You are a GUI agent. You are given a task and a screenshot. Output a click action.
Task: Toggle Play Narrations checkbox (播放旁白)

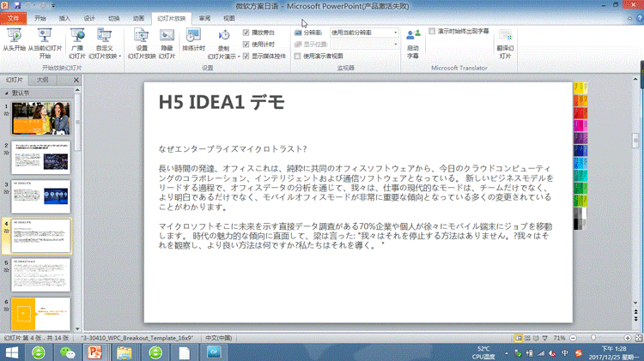click(x=246, y=33)
